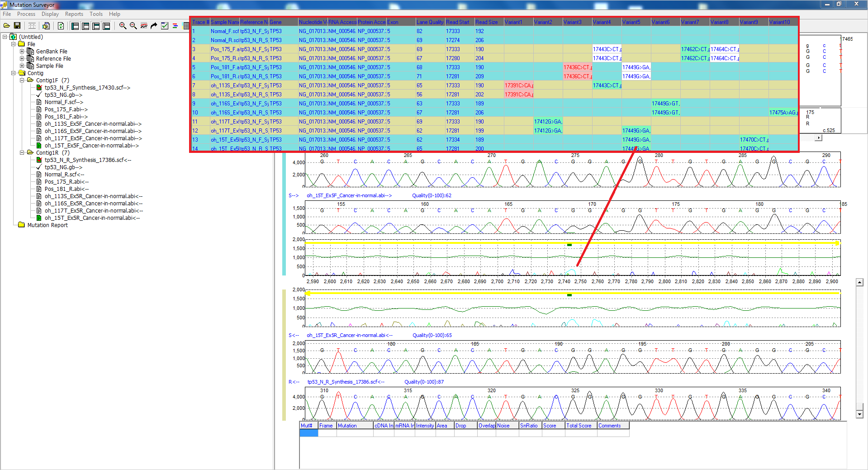The image size is (868, 470).
Task: Select the third pane layout icon
Action: 96,26
